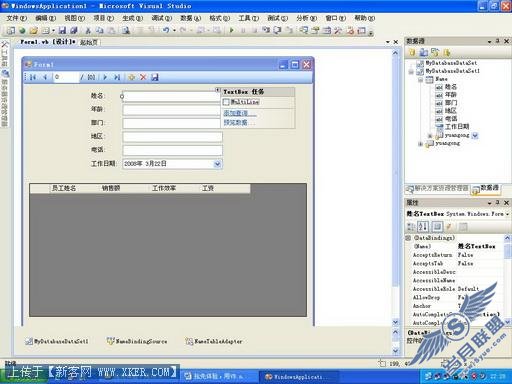
Task: Click the 年龄 text box on form
Action: 171,110
